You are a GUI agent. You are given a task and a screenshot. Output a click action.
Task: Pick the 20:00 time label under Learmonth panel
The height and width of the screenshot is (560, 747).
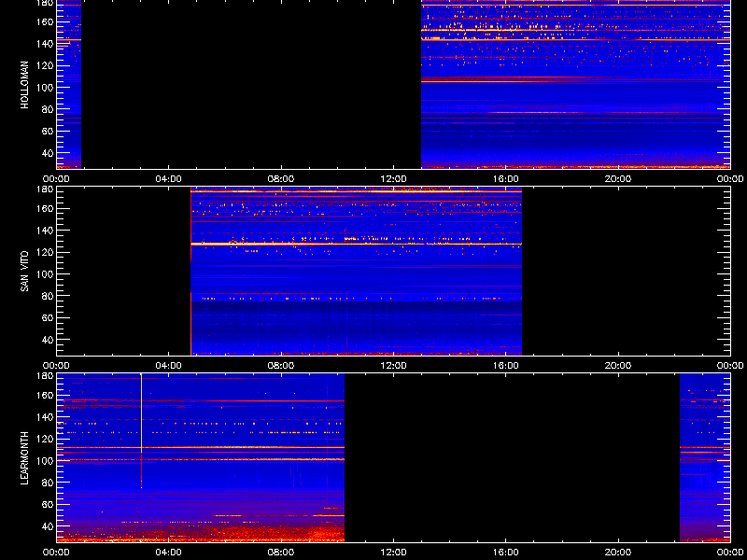[618, 553]
